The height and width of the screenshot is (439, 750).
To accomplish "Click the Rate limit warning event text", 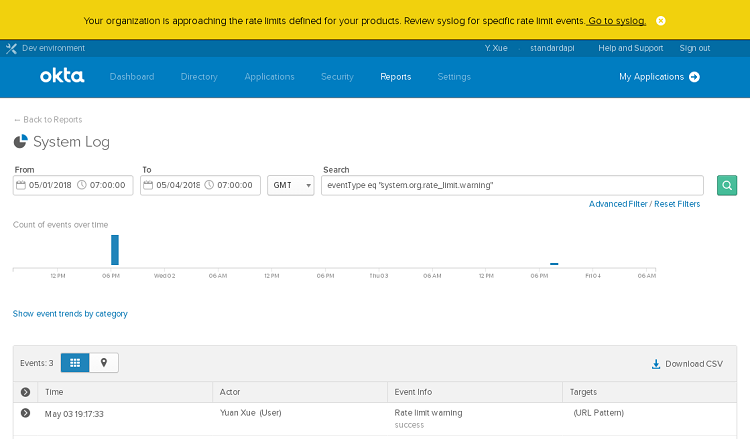I will pos(428,413).
